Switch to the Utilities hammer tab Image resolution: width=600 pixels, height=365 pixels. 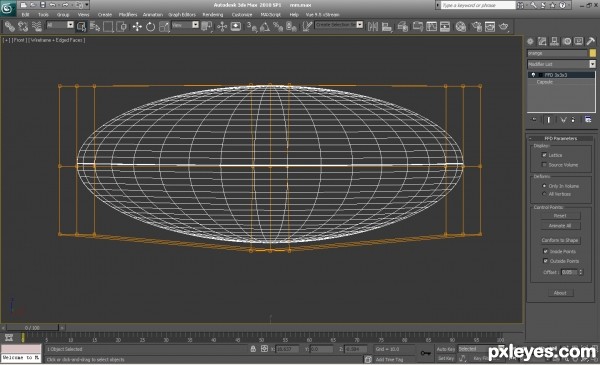tap(590, 41)
